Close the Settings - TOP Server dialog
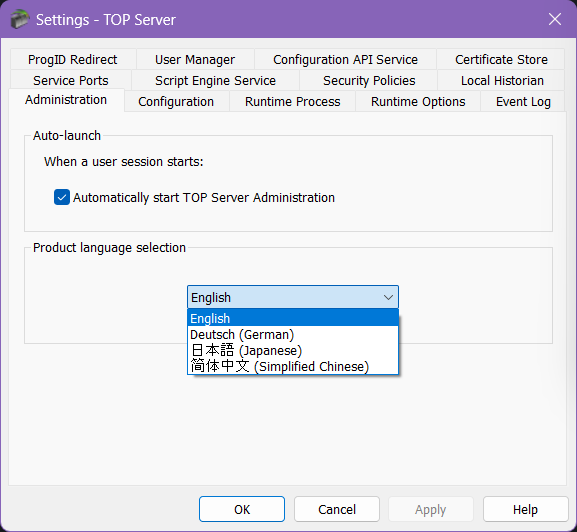 point(555,19)
